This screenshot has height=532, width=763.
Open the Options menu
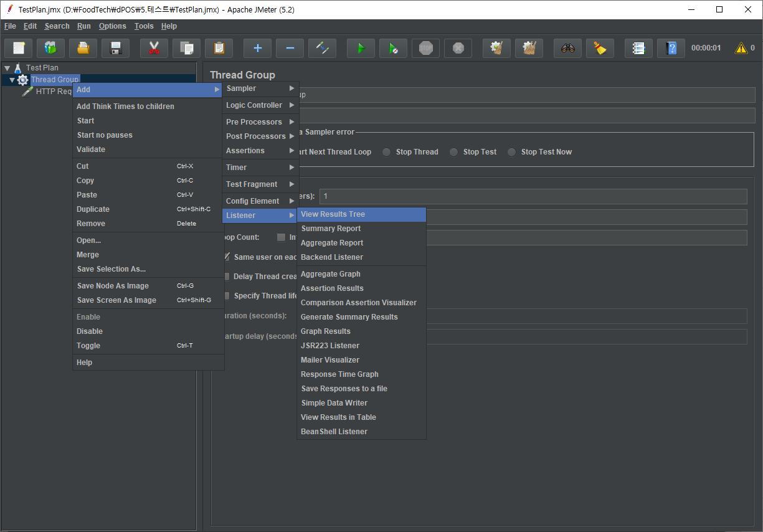[113, 26]
